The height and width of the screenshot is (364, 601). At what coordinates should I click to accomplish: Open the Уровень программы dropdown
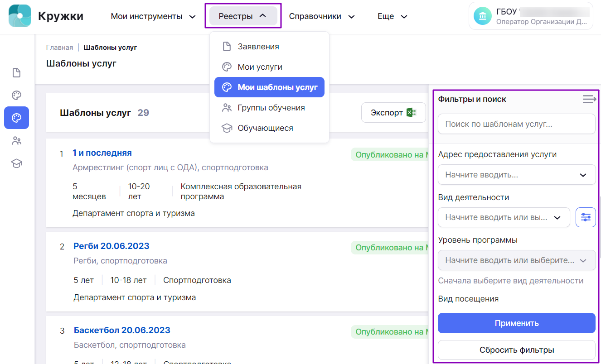coord(517,260)
